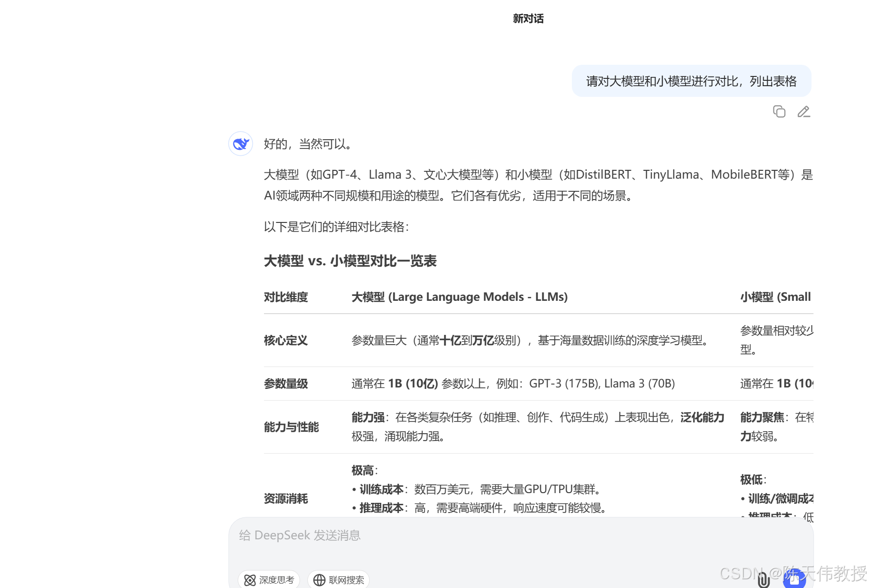Click the 大模型 (Large Language Models - LLMs) header
The image size is (869, 588).
point(459,297)
